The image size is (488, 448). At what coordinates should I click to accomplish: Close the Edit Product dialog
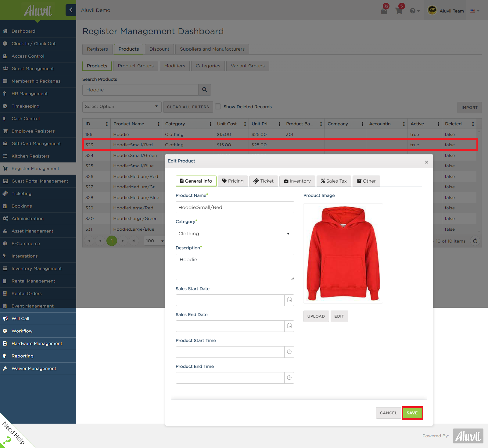coord(426,162)
